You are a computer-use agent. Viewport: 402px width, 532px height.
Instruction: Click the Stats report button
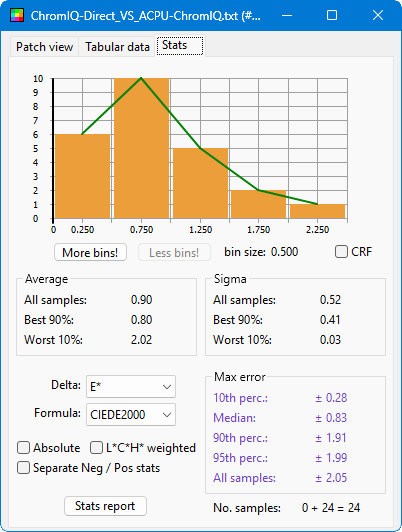pyautogui.click(x=105, y=506)
